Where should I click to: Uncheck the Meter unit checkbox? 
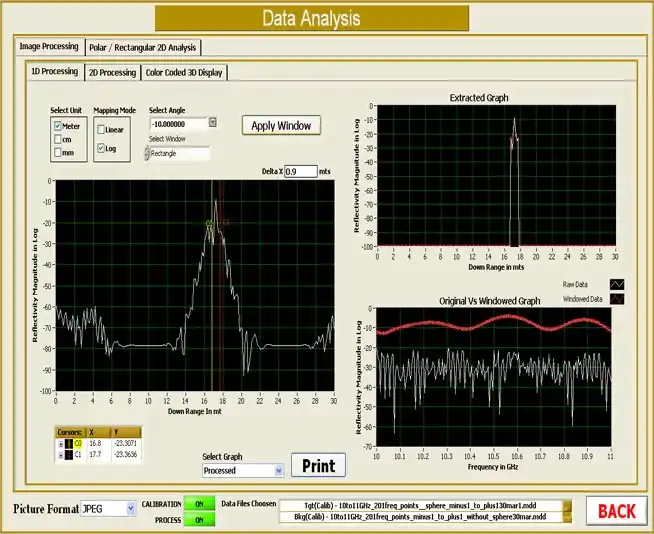pyautogui.click(x=57, y=126)
